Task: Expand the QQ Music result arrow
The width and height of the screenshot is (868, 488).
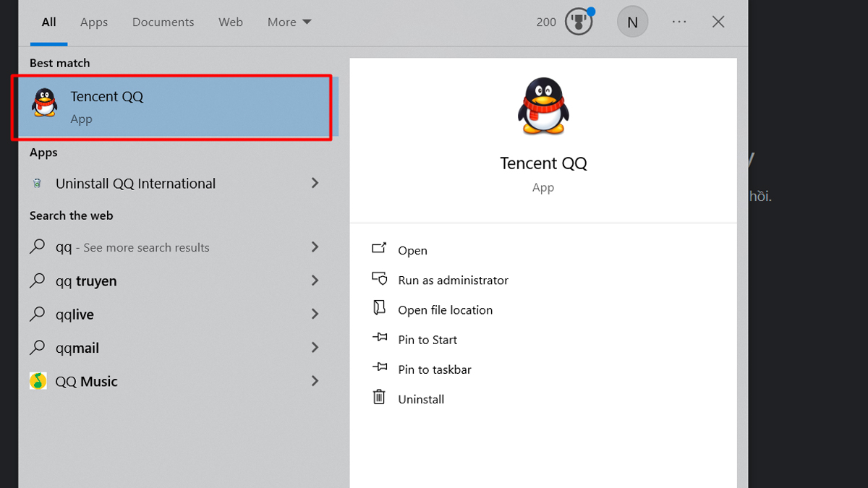Action: (315, 381)
